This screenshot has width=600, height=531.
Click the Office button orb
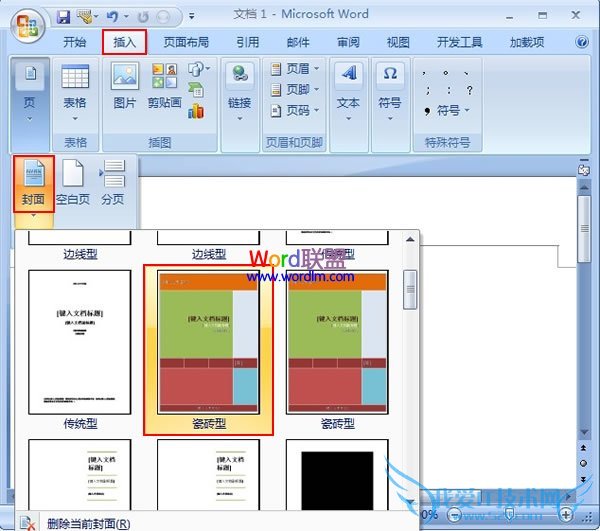coord(28,26)
